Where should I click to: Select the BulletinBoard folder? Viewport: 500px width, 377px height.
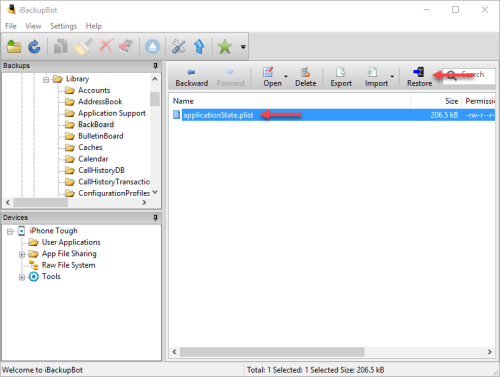pyautogui.click(x=101, y=136)
